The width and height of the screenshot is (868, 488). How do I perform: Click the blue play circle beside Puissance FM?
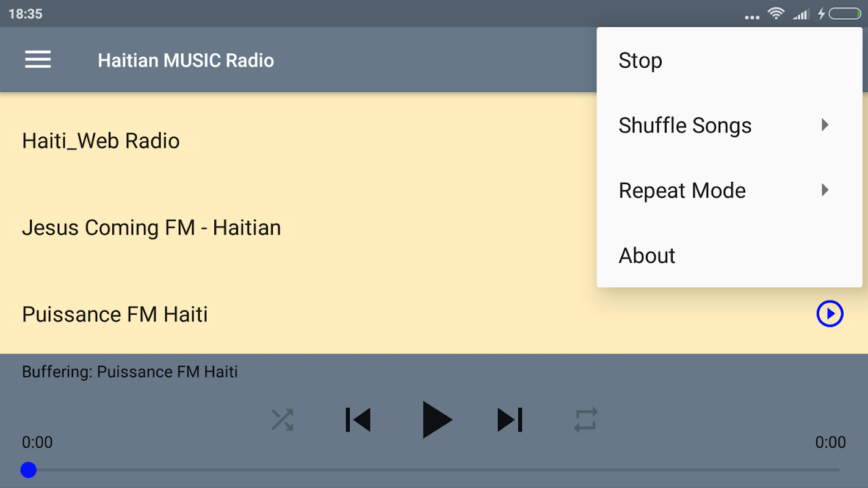[x=830, y=314]
